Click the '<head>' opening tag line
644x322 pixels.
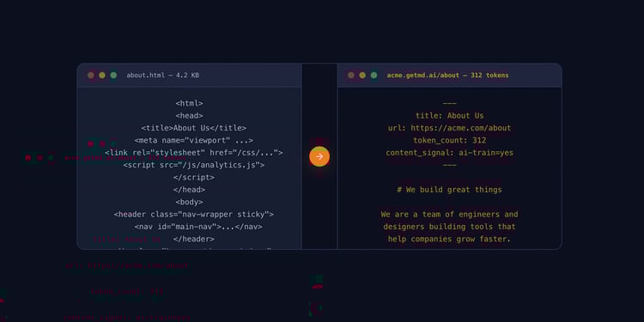click(x=190, y=116)
